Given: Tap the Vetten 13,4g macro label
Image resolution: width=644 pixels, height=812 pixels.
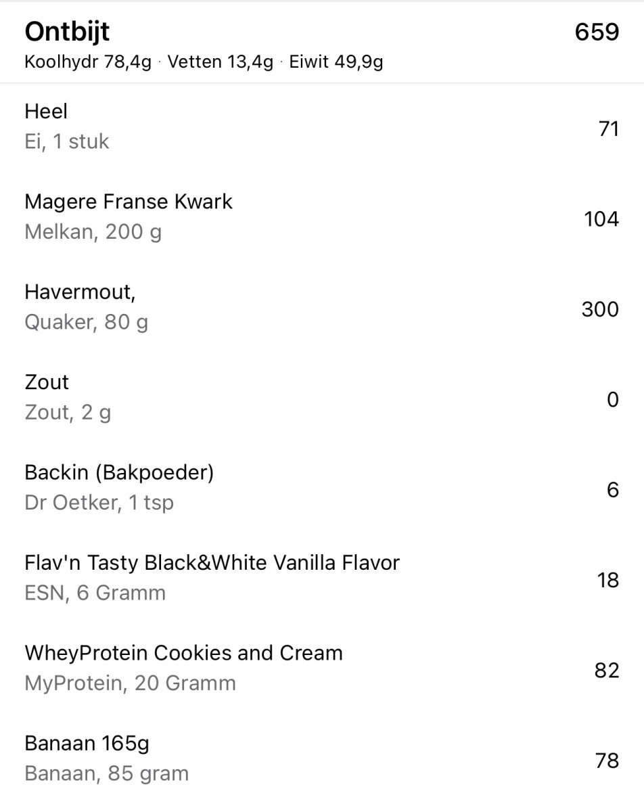Looking at the screenshot, I should point(221,63).
